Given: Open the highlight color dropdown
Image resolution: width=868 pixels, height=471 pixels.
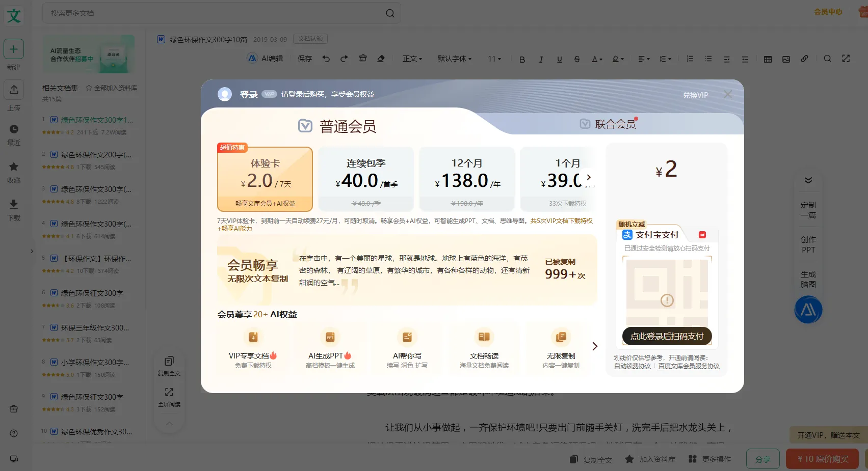Looking at the screenshot, I should click(x=618, y=60).
